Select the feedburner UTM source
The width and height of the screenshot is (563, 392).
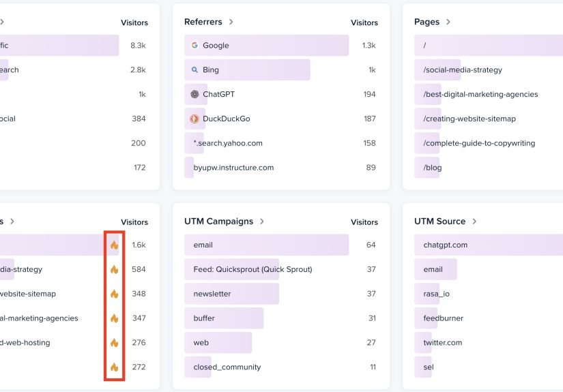point(489,318)
